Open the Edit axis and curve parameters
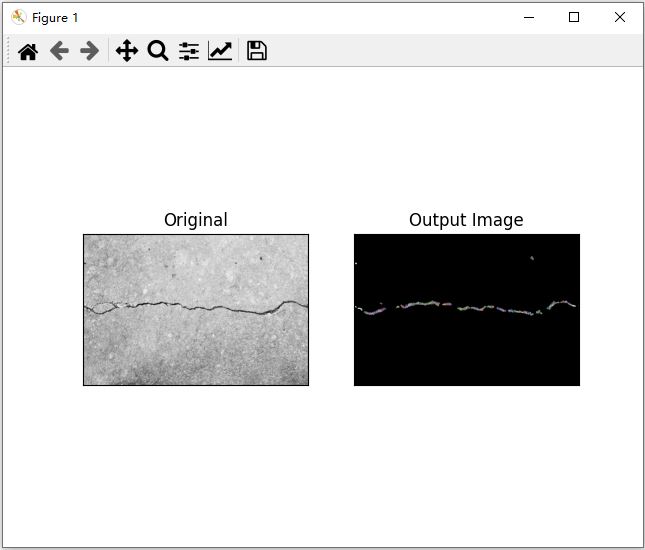The width and height of the screenshot is (645, 550). [220, 51]
